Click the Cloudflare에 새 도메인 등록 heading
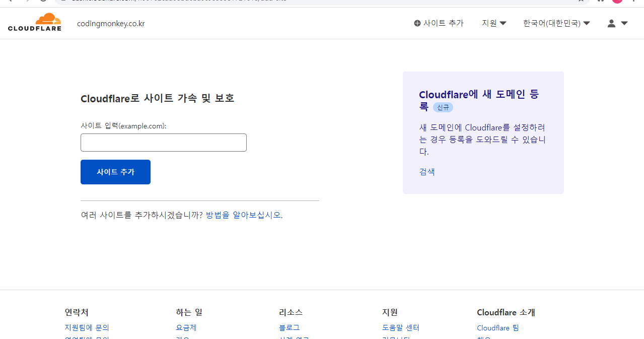 479,100
